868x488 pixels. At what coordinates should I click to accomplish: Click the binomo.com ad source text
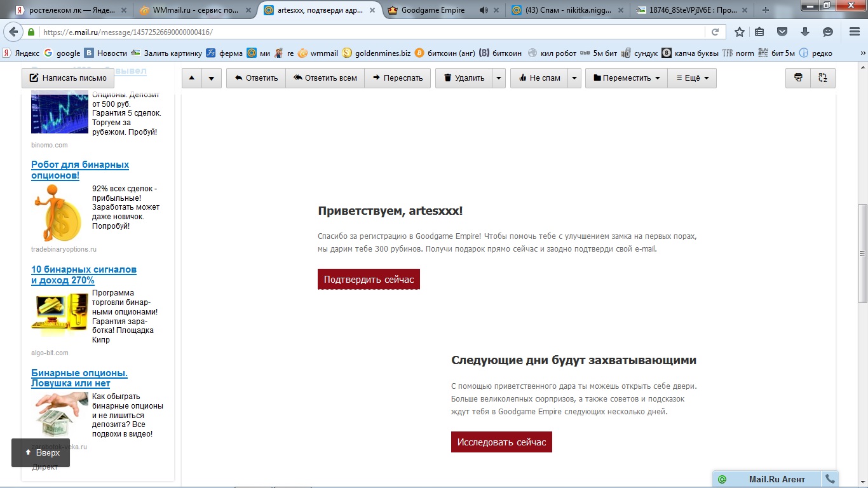(50, 145)
